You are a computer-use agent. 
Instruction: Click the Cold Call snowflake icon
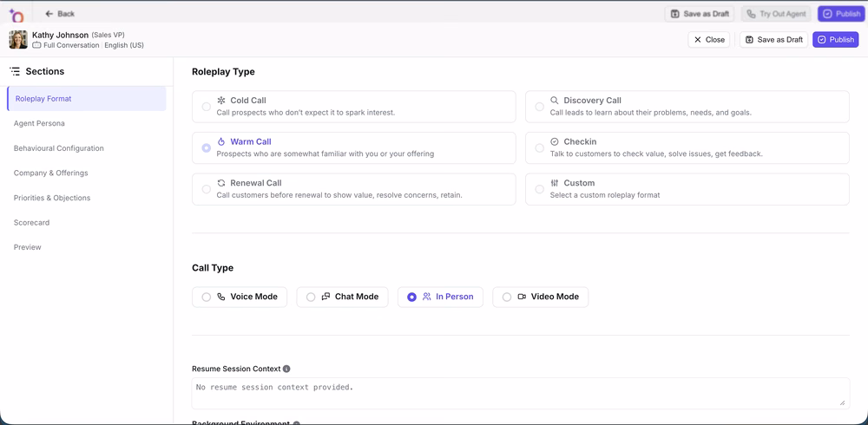coord(220,101)
